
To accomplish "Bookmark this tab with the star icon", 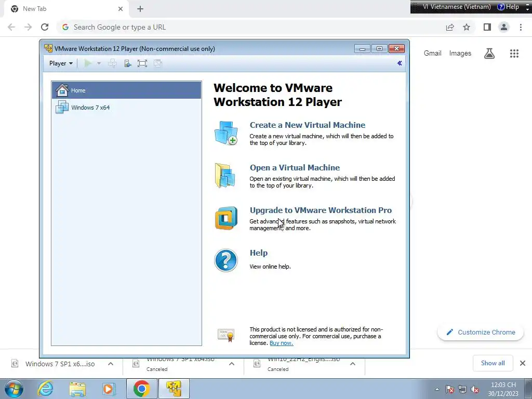I will click(467, 27).
